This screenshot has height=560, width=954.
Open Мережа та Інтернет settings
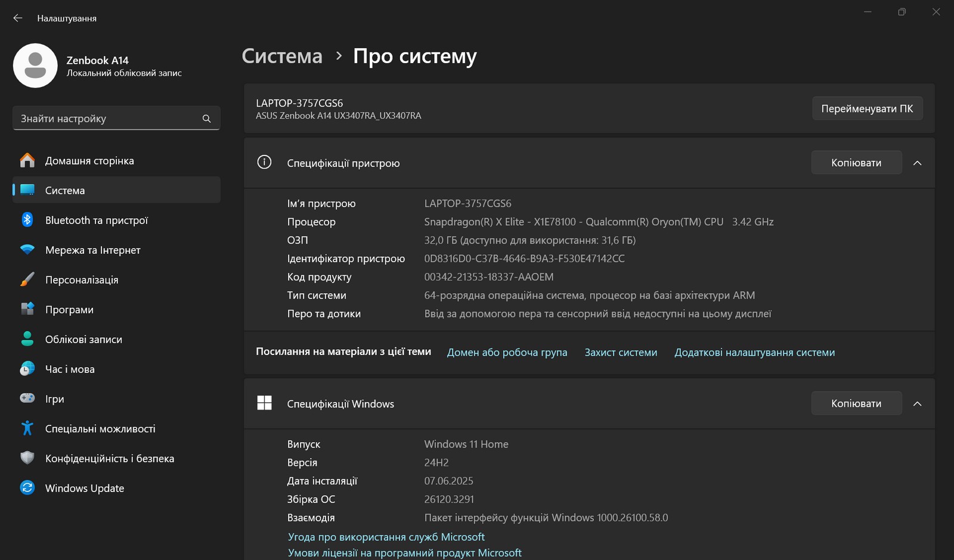pos(116,250)
